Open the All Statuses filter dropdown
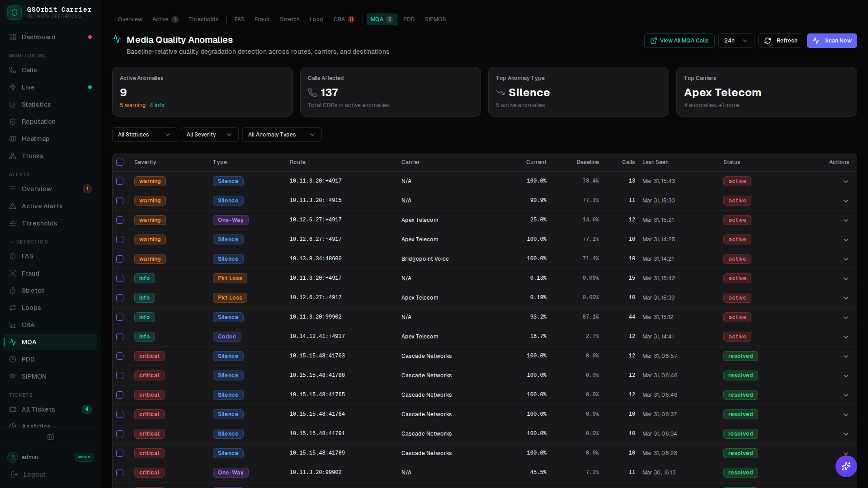868x488 pixels. (144, 135)
